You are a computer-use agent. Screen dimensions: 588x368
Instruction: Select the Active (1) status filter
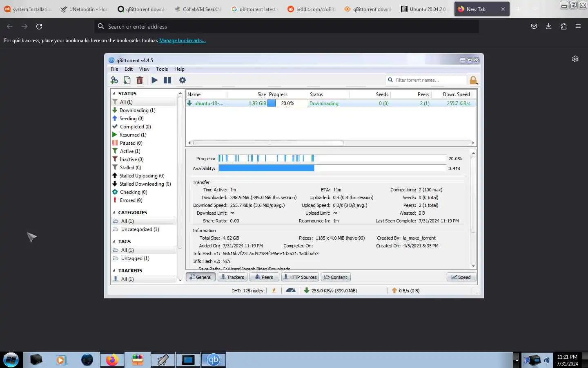126,151
